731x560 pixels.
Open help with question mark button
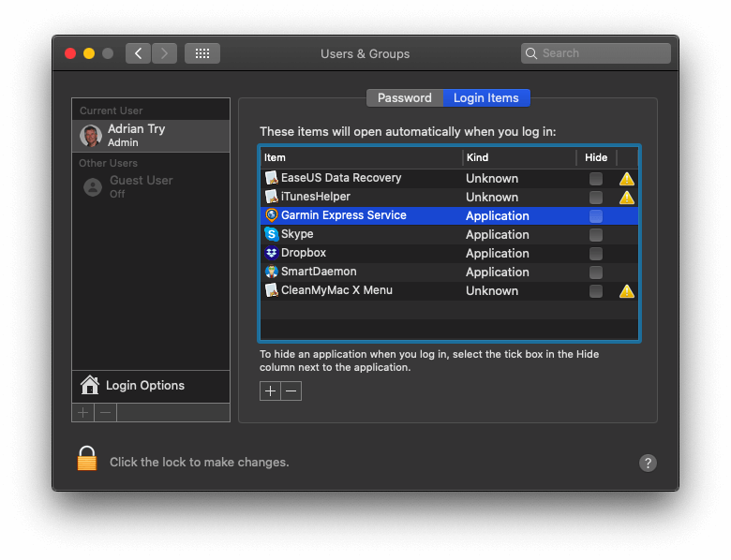(648, 463)
